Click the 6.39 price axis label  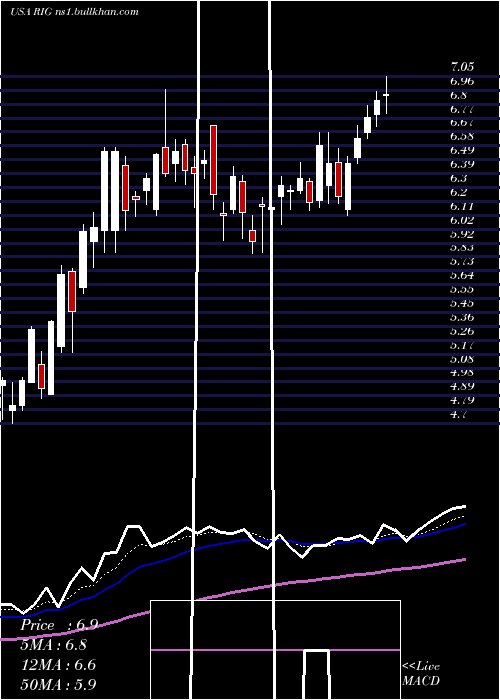[462, 164]
